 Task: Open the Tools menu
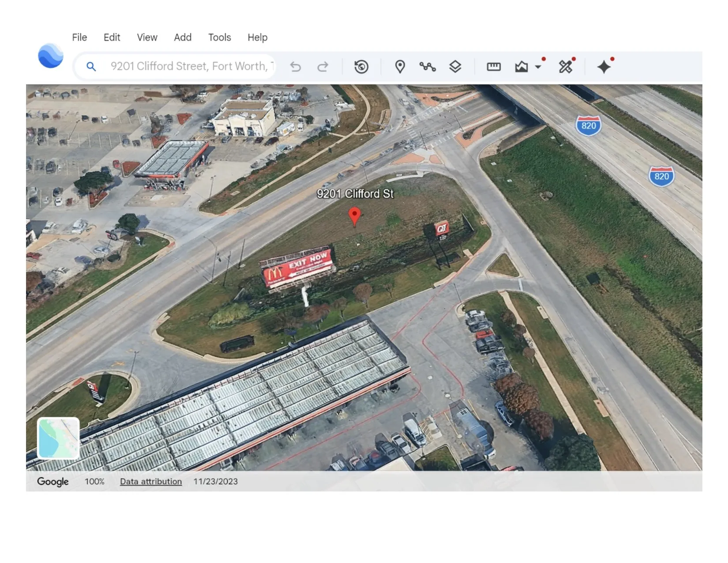(220, 38)
